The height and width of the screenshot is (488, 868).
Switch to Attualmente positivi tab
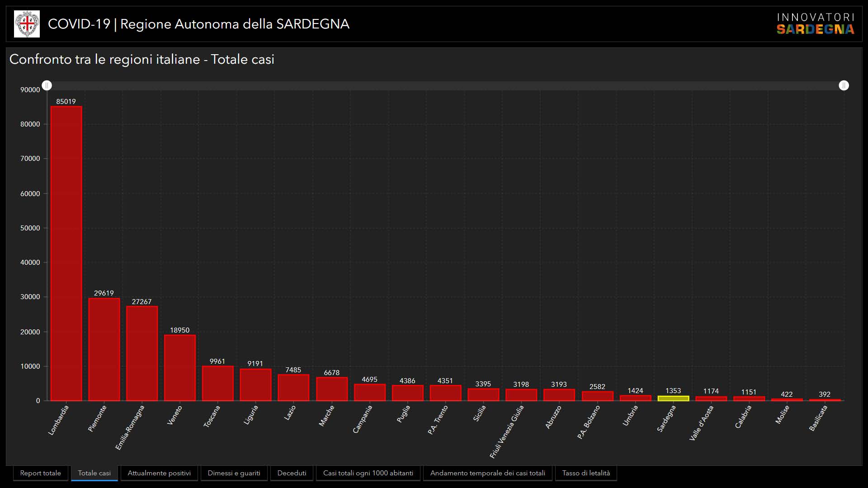[x=159, y=473]
